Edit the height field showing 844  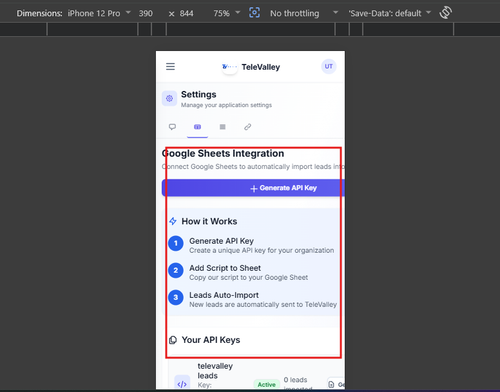click(x=186, y=13)
